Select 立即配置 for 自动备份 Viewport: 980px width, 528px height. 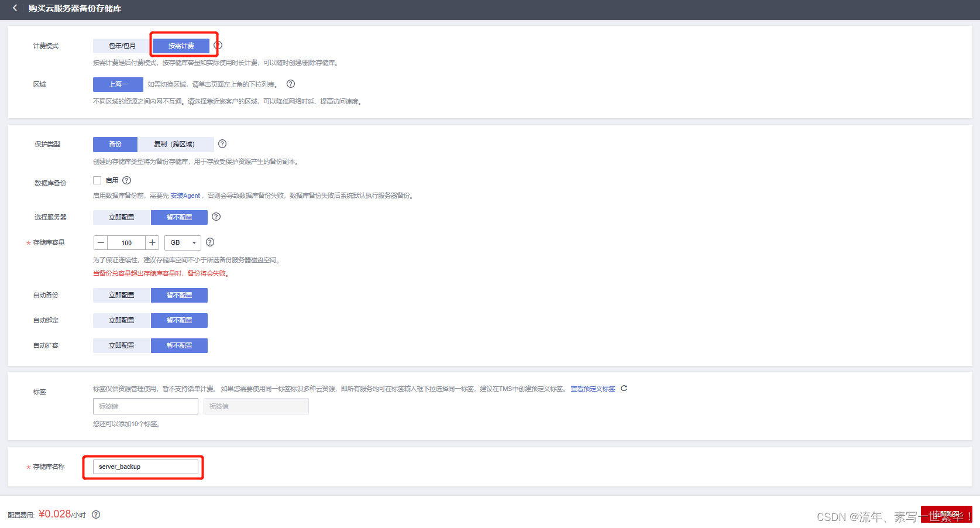pyautogui.click(x=122, y=295)
